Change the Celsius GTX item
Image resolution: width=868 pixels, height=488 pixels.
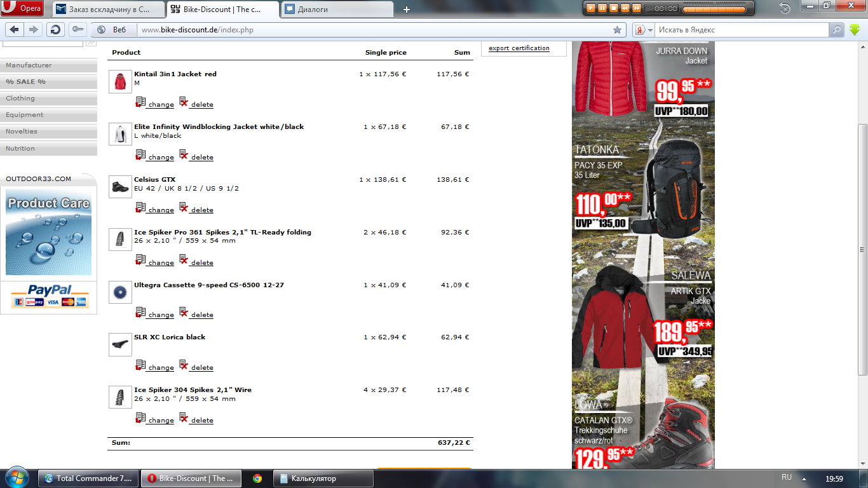[x=154, y=208]
